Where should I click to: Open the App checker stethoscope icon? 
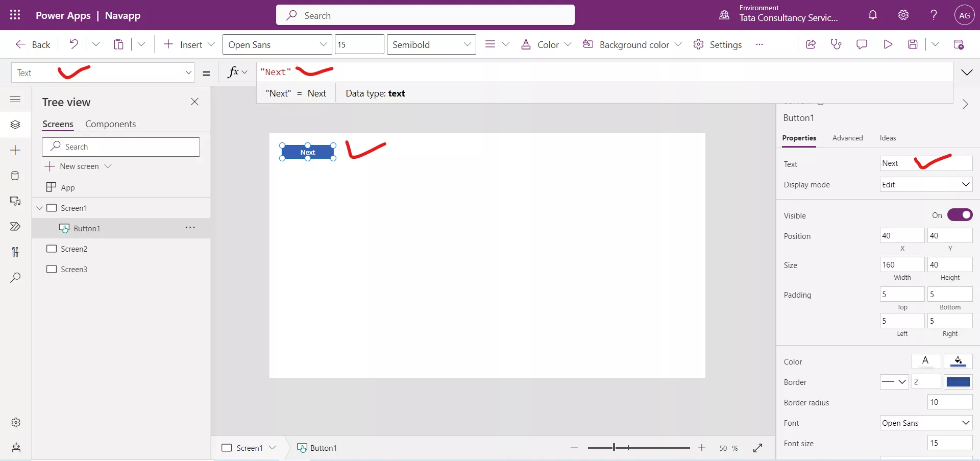point(836,44)
